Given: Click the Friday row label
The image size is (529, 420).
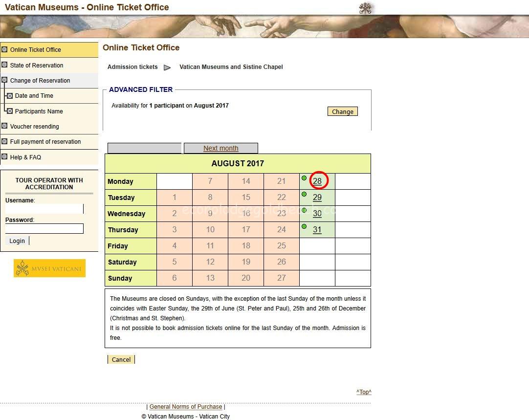Looking at the screenshot, I should click(131, 246).
